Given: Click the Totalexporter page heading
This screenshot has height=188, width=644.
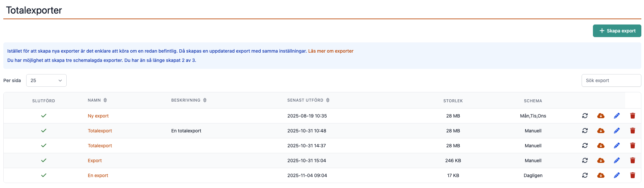Looking at the screenshot, I should (34, 10).
